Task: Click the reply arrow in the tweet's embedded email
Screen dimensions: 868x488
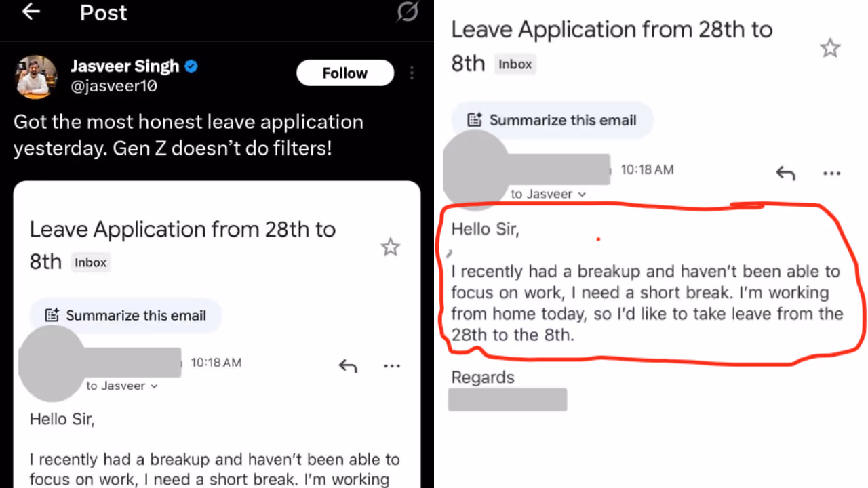Action: point(348,367)
